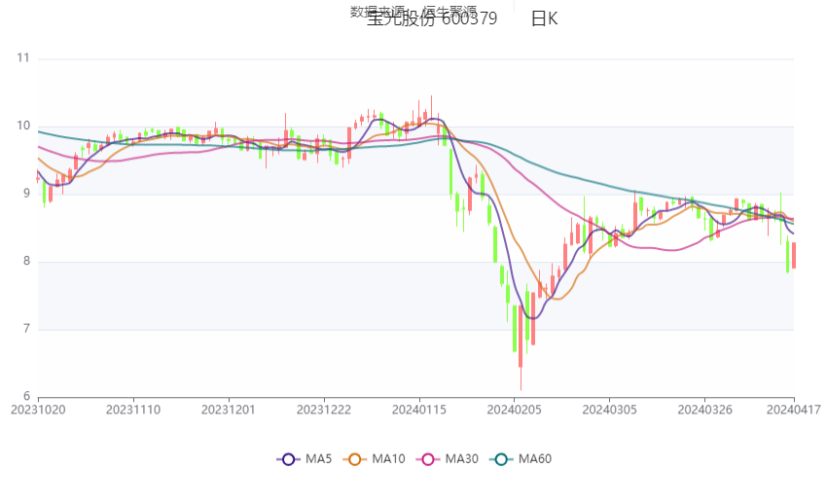Toggle the MA10 orange legend marker

point(355,459)
